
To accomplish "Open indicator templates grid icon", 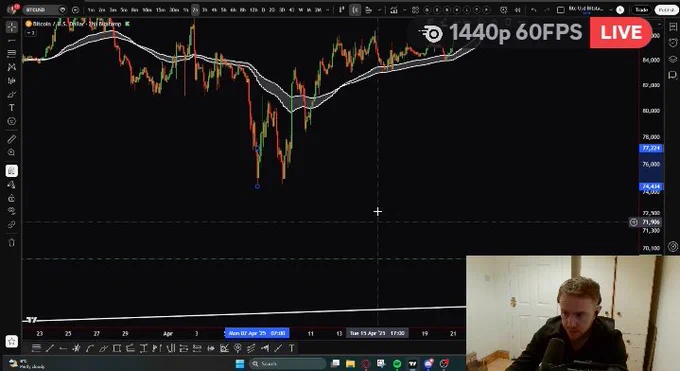I will pyautogui.click(x=415, y=10).
